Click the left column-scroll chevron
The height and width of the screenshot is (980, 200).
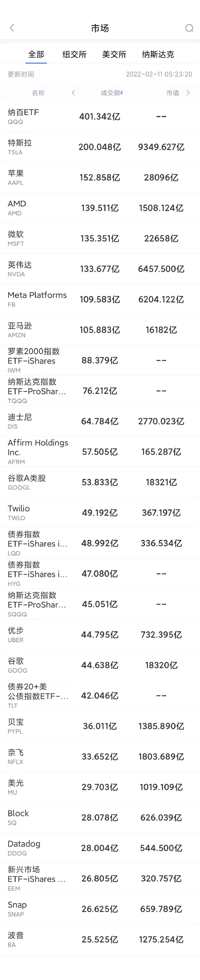pos(73,93)
